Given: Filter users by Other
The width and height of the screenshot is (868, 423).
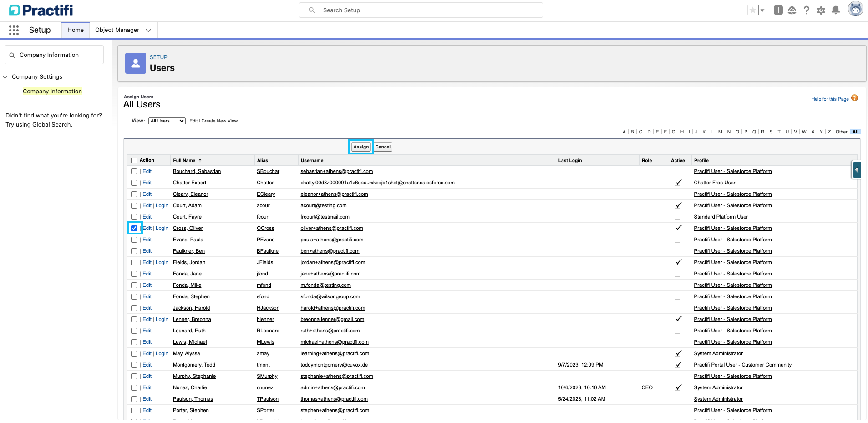Looking at the screenshot, I should (842, 132).
